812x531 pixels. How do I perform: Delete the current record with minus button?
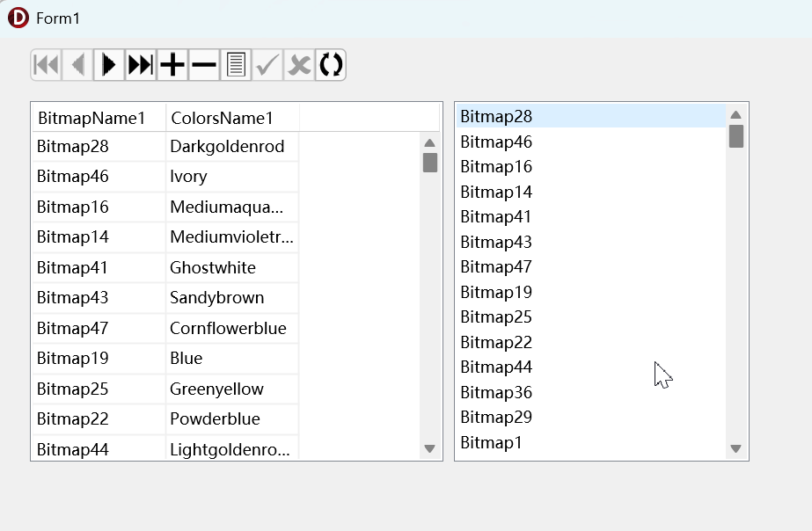(x=204, y=64)
